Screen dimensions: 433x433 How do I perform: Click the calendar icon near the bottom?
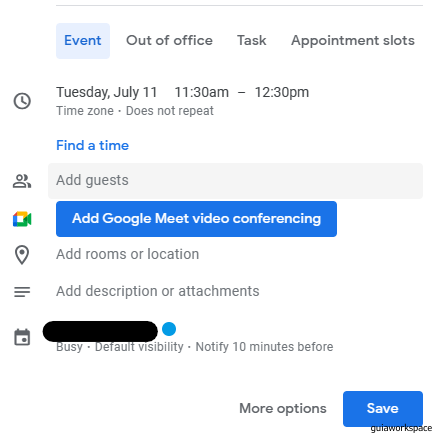(x=22, y=337)
